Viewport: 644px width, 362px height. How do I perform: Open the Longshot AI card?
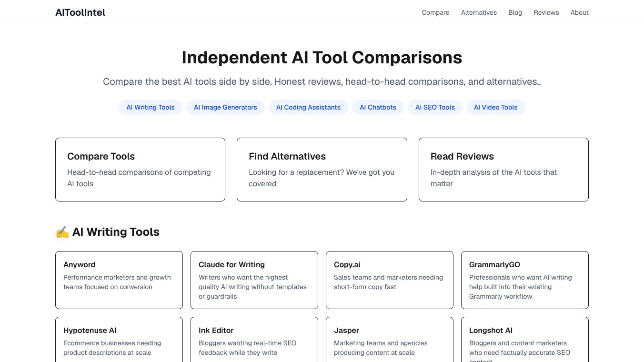click(x=525, y=340)
